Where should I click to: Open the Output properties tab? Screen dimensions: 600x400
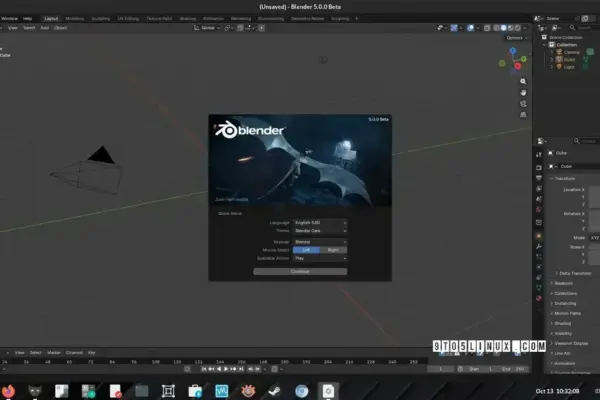[x=539, y=178]
